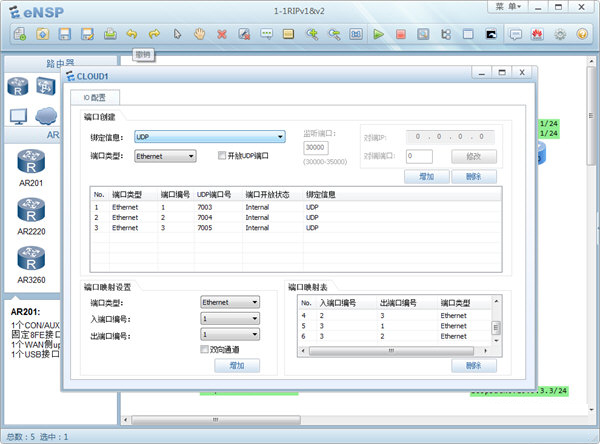The image size is (600, 444).
Task: Click the green start devices play icon
Action: (378, 34)
